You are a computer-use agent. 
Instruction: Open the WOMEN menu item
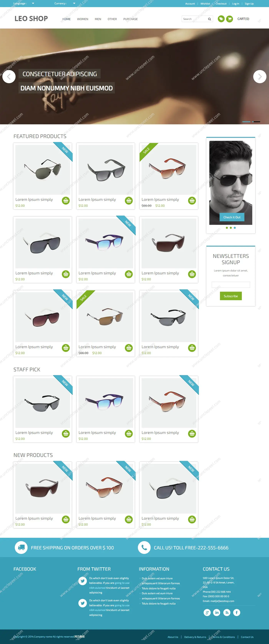point(83,19)
